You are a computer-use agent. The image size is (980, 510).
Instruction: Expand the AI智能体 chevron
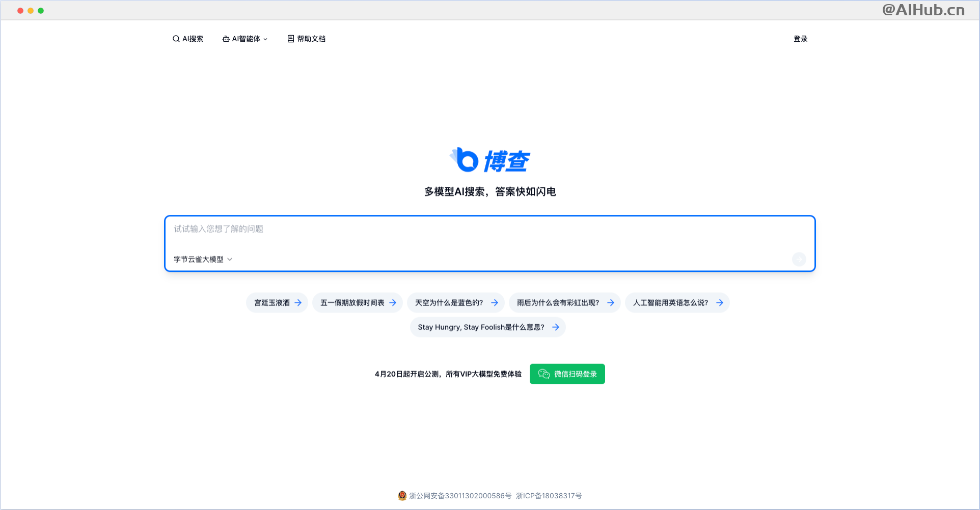tap(265, 39)
